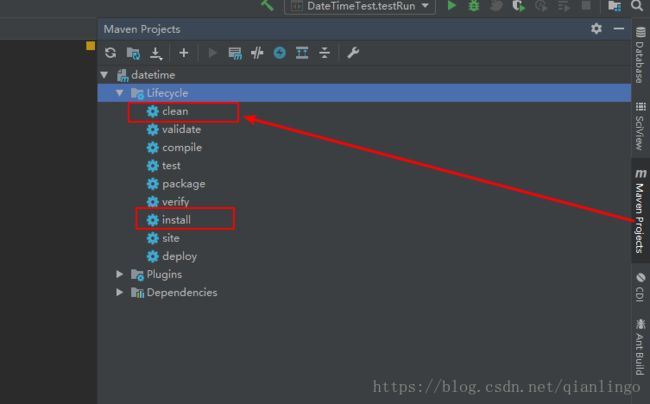Click the Show Dependencies diagram icon
This screenshot has height=404, width=650.
(x=302, y=53)
